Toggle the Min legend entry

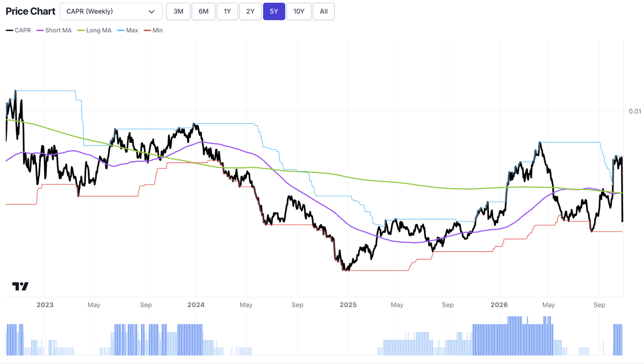coord(153,31)
